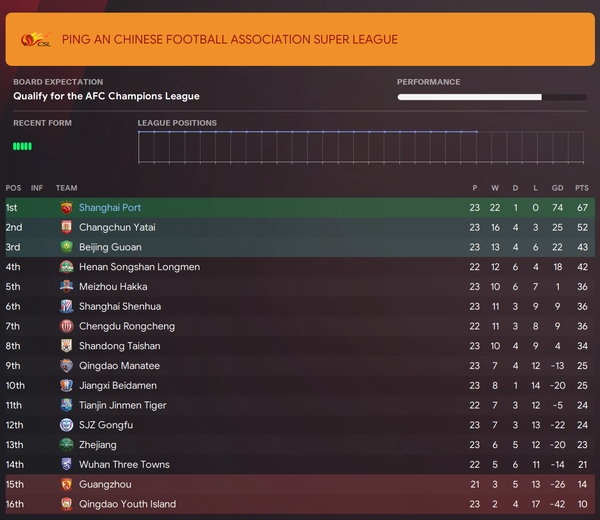Screen dimensions: 600x520
Task: Open the Chinese Super League title link
Action: [x=230, y=40]
